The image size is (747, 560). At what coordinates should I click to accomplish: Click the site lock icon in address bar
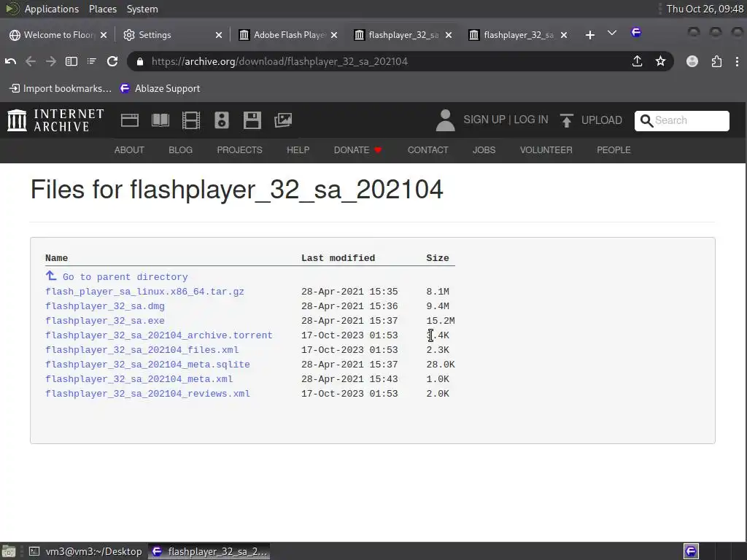(x=139, y=61)
